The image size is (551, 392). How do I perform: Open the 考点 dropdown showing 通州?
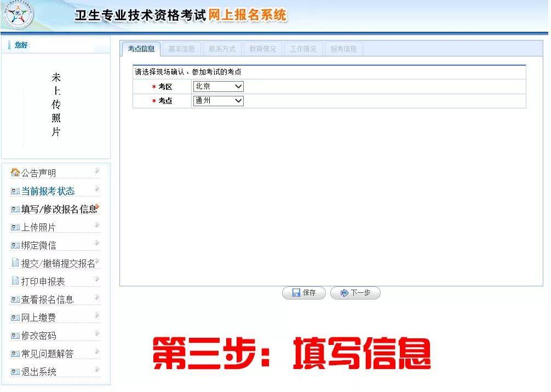218,101
